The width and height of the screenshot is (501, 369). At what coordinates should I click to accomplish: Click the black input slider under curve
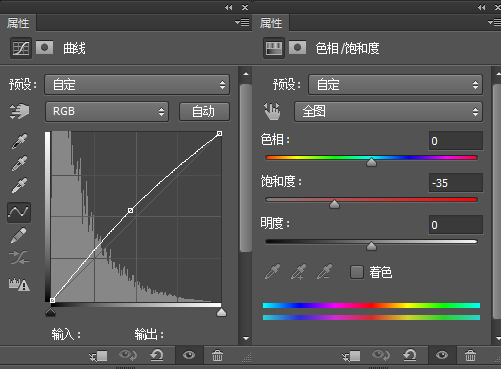click(x=50, y=312)
